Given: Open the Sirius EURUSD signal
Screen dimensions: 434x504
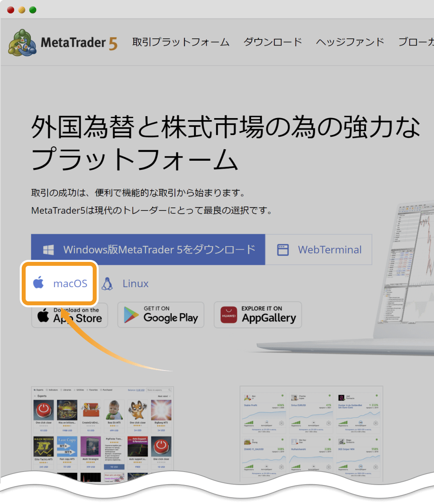Looking at the screenshot, I should (299, 405).
